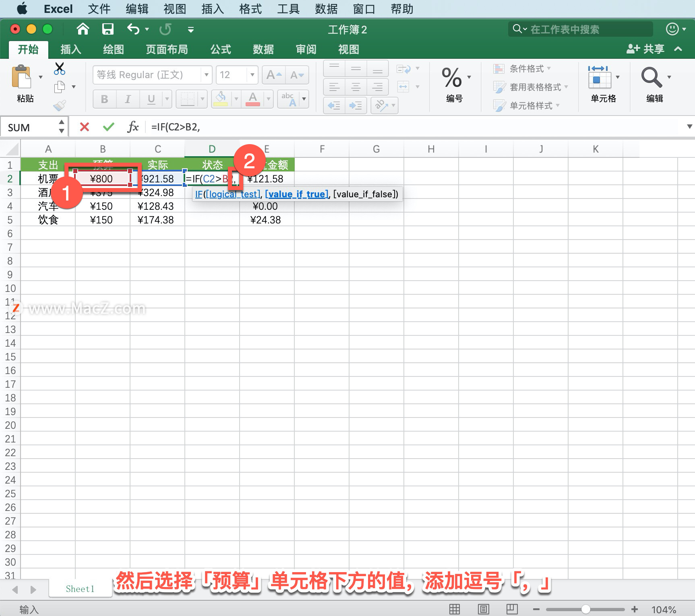
Task: Toggle Bold formatting
Action: click(x=105, y=99)
